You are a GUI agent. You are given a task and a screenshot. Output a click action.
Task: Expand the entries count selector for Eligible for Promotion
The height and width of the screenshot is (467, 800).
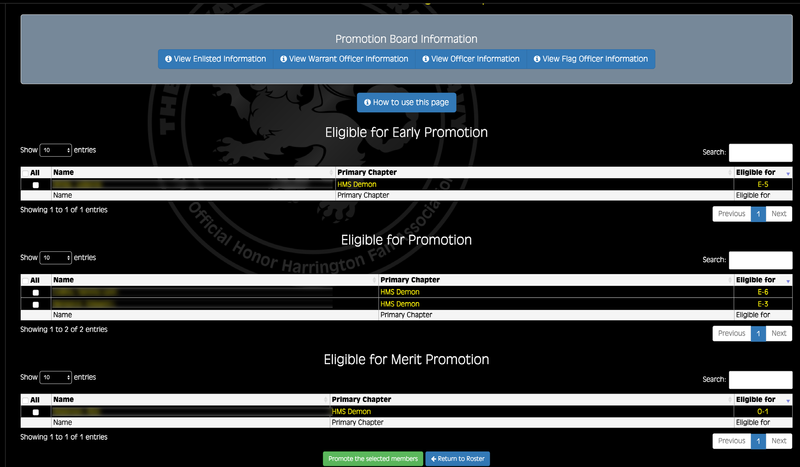(x=55, y=257)
